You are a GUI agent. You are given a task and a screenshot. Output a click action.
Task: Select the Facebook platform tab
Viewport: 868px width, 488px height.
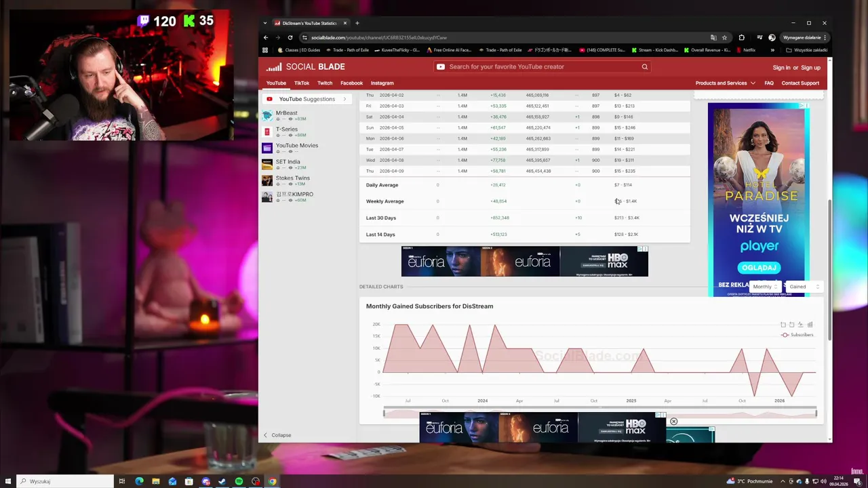coord(351,83)
